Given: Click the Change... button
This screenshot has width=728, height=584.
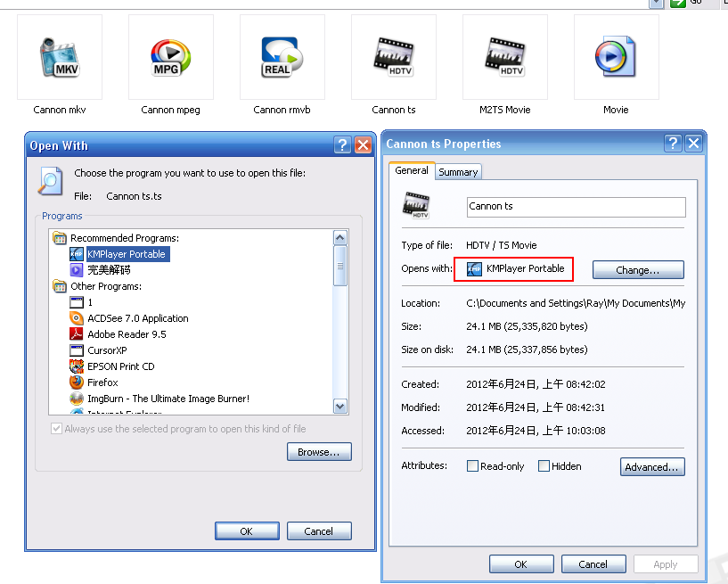Looking at the screenshot, I should pyautogui.click(x=638, y=270).
